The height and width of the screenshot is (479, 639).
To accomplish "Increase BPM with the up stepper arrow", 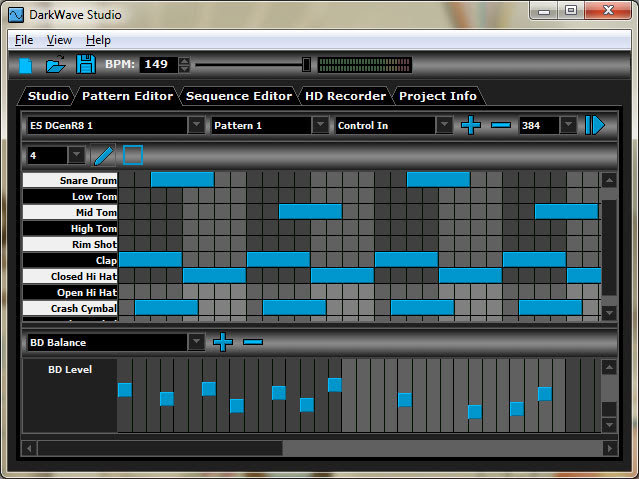I will (184, 61).
